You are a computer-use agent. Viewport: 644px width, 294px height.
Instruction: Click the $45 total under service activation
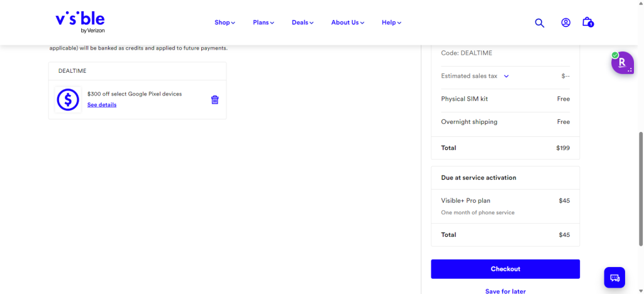(x=564, y=235)
